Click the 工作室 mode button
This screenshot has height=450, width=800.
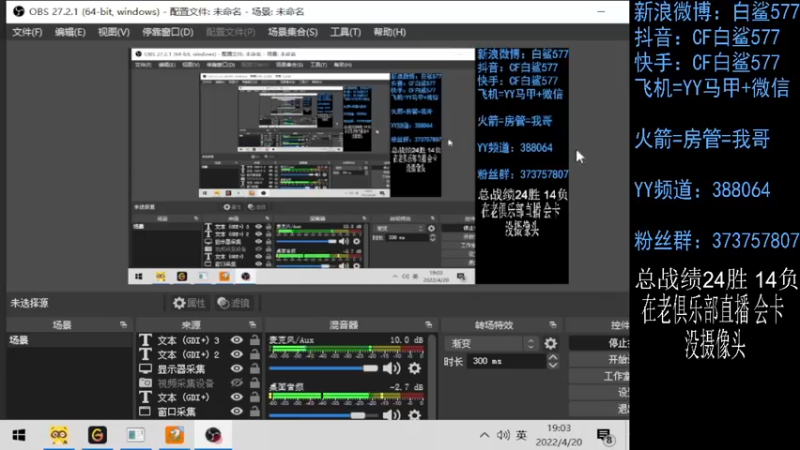tap(599, 376)
